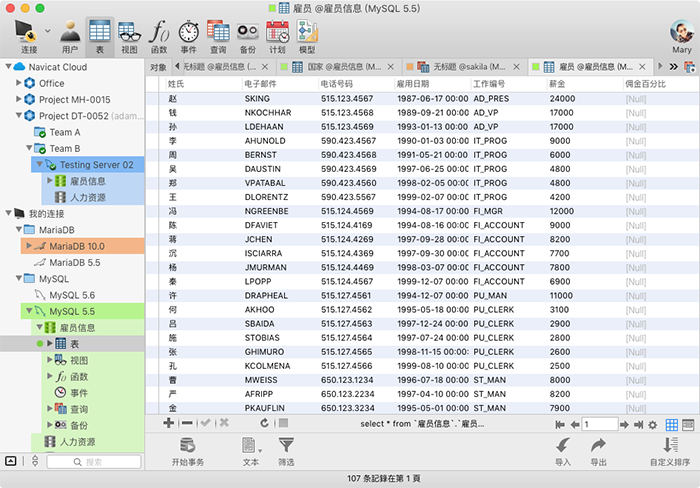Open the Query (查询) toolbar icon

218,37
